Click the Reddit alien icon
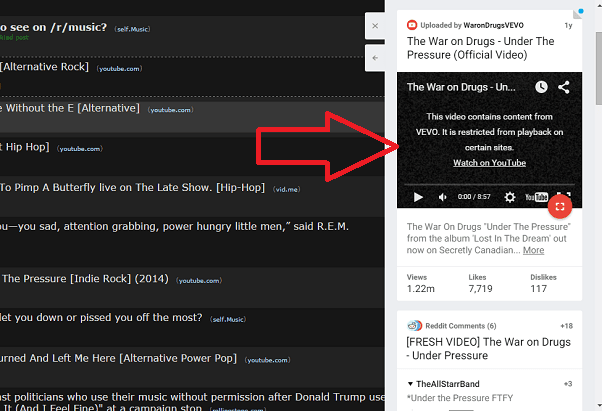 coord(414,326)
